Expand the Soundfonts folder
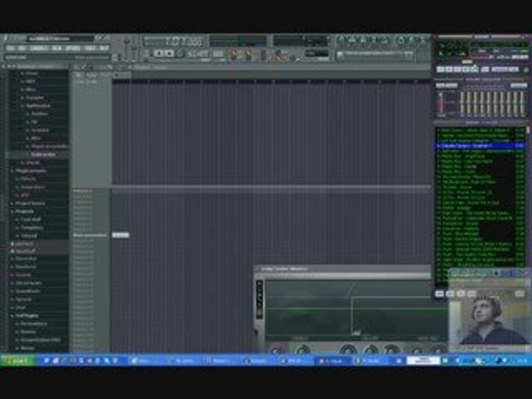The height and width of the screenshot is (399, 532). (x=28, y=291)
